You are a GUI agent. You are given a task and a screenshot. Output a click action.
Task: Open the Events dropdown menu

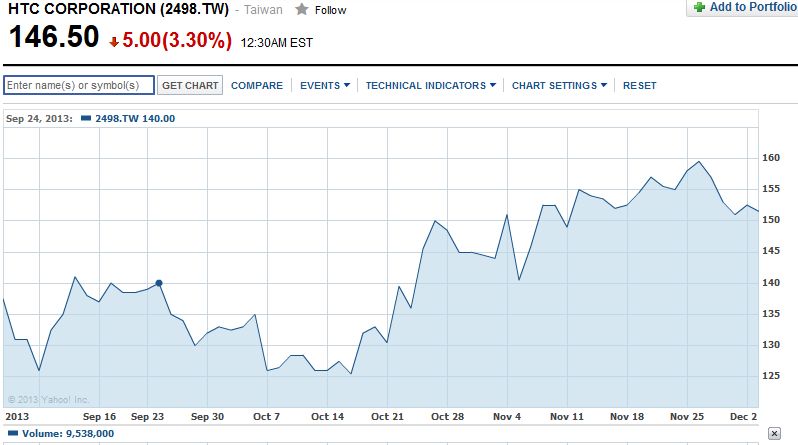325,86
